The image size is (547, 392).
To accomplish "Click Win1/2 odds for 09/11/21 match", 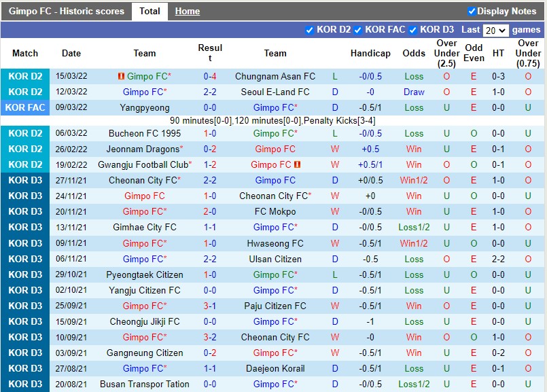I will (x=414, y=243).
